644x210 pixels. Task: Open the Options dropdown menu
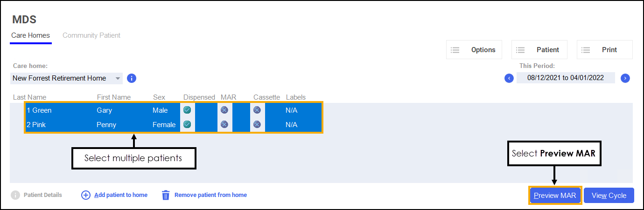474,50
